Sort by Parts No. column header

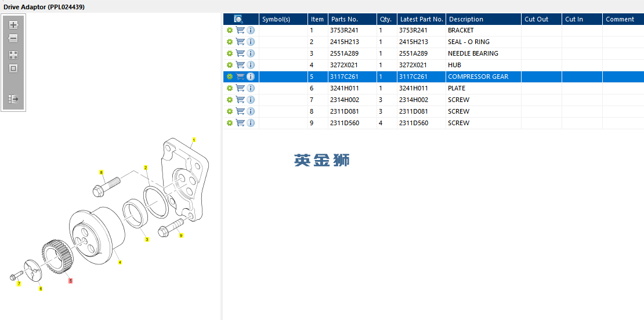click(352, 19)
